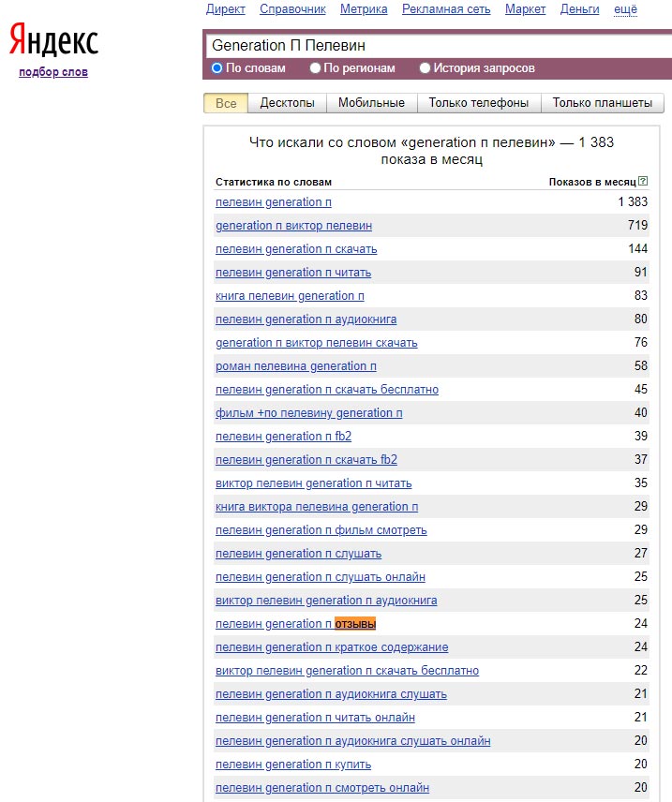The width and height of the screenshot is (672, 802).
Task: Open 'пелевин generation п скачать' query link
Action: point(296,249)
